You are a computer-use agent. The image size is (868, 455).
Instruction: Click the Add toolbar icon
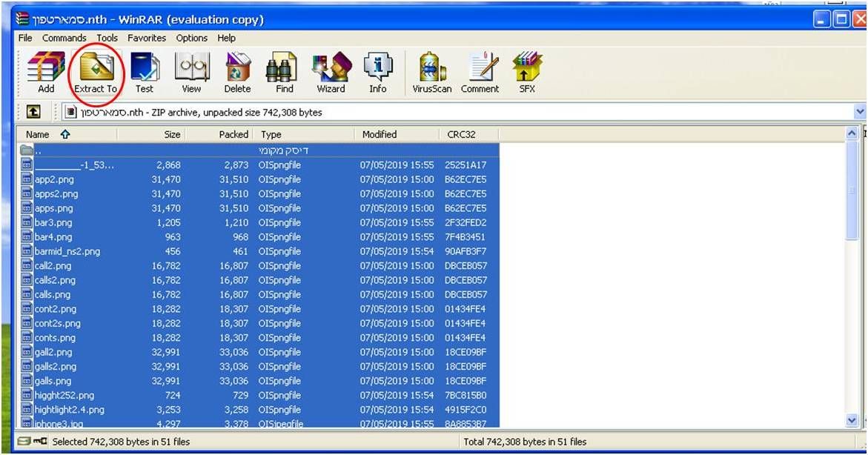[x=46, y=73]
